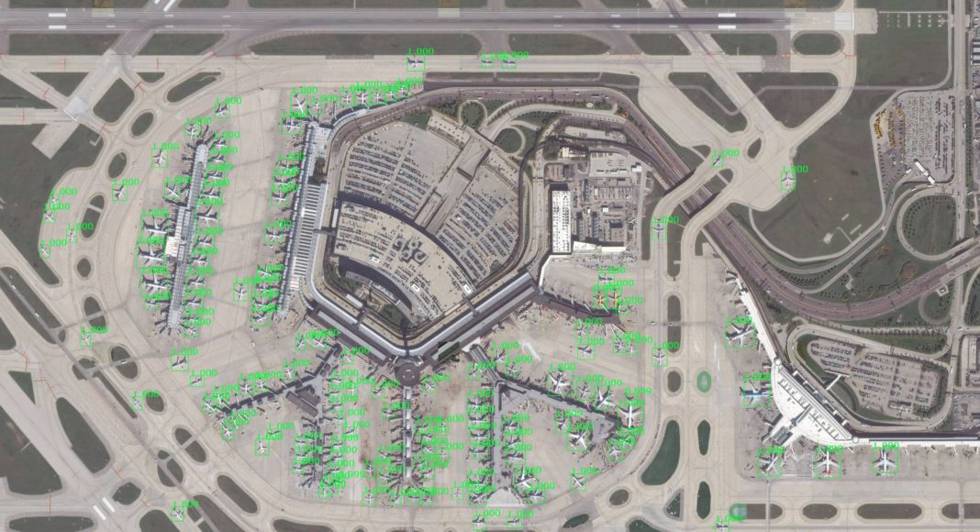980x532 pixels.
Task: Select the circular rotunda joining the terminal concourses
Action: click(x=407, y=373)
